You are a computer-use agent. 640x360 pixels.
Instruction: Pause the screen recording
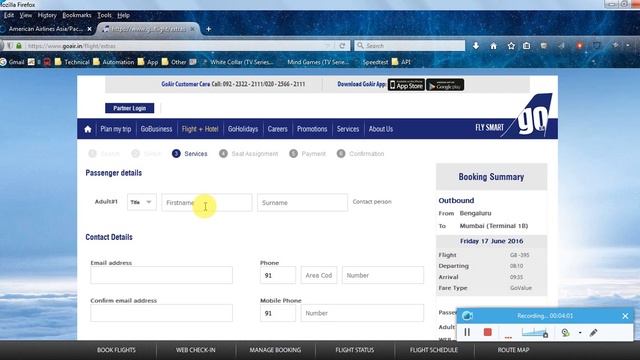click(467, 332)
